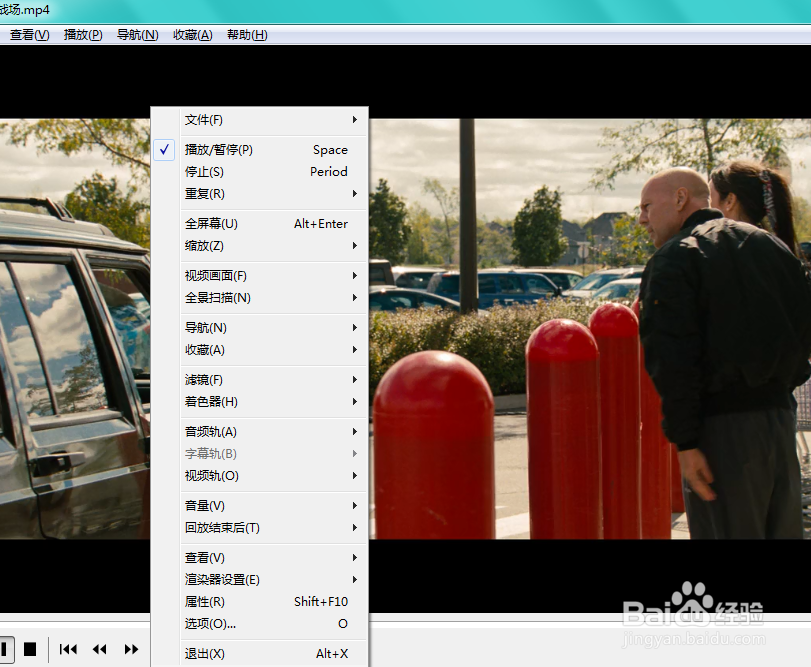
Task: Click the stop square button
Action: coord(30,649)
